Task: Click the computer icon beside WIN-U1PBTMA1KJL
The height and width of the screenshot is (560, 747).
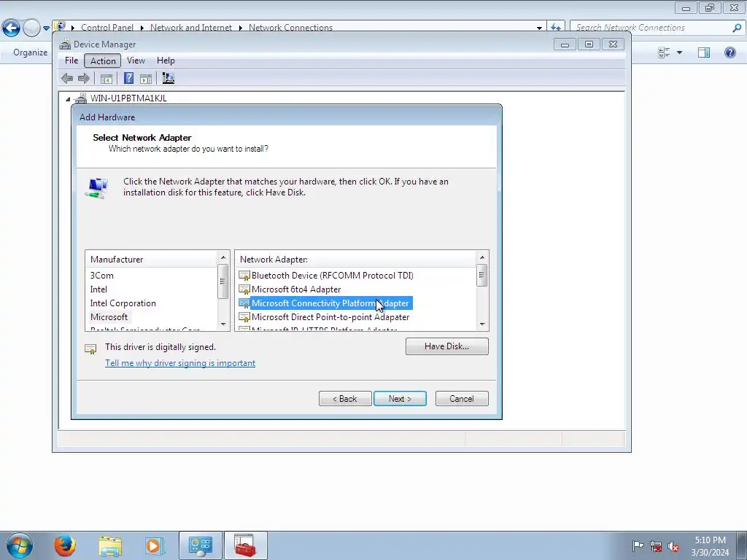Action: pyautogui.click(x=80, y=98)
